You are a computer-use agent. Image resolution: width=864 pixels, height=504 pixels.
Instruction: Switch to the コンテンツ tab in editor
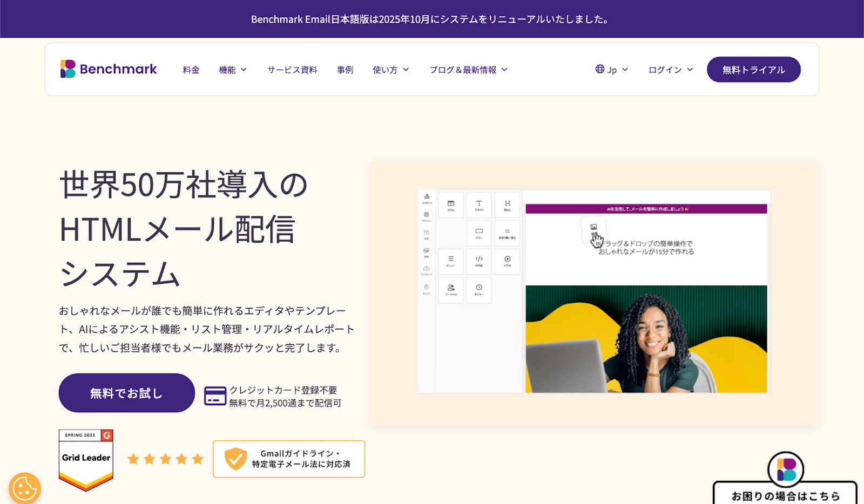427,197
